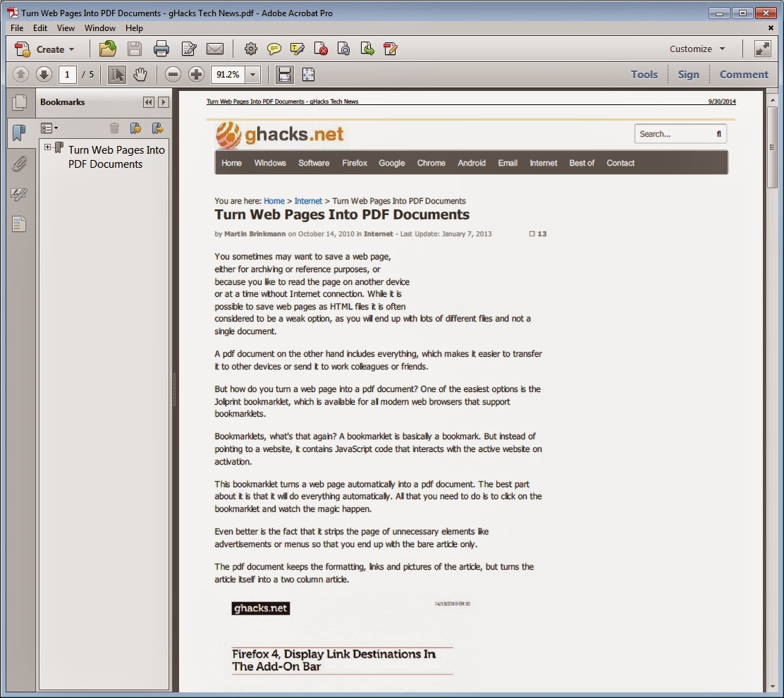This screenshot has width=784, height=698.
Task: Click the Save disk icon
Action: [x=134, y=49]
